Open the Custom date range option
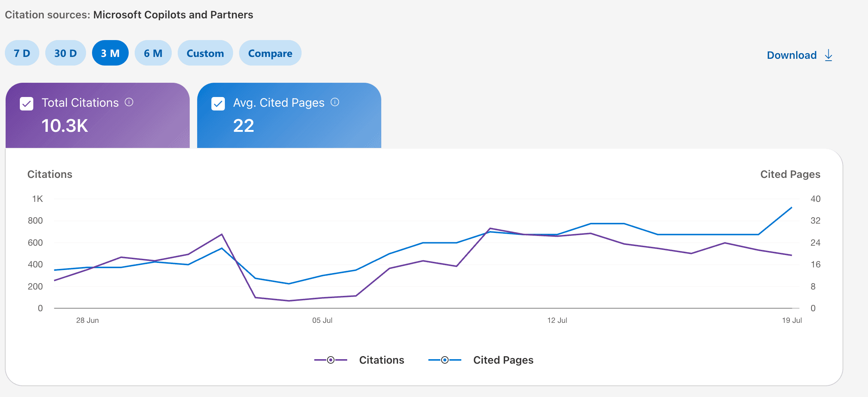This screenshot has width=868, height=397. tap(205, 53)
